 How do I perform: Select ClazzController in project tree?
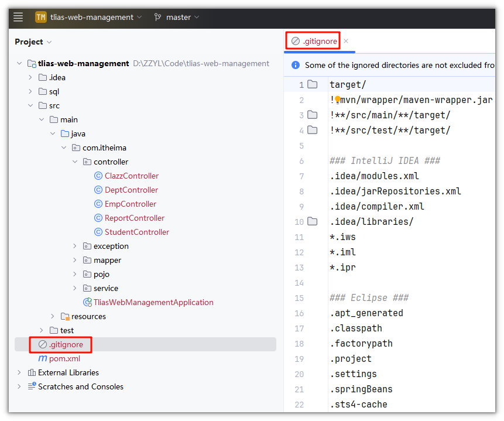pos(132,176)
